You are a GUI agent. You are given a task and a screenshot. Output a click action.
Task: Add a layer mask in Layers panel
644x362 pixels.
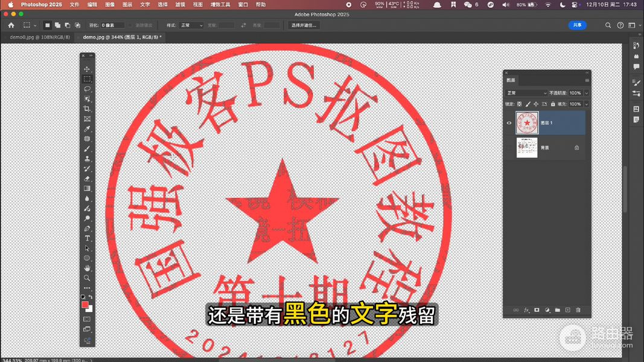[x=537, y=310]
